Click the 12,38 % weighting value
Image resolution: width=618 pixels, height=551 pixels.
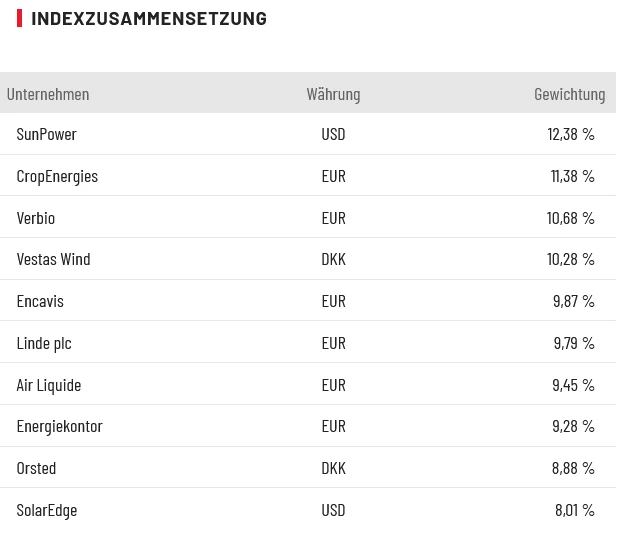570,134
